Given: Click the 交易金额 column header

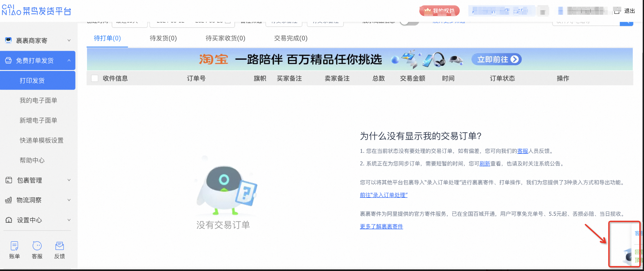Looking at the screenshot, I should 413,78.
